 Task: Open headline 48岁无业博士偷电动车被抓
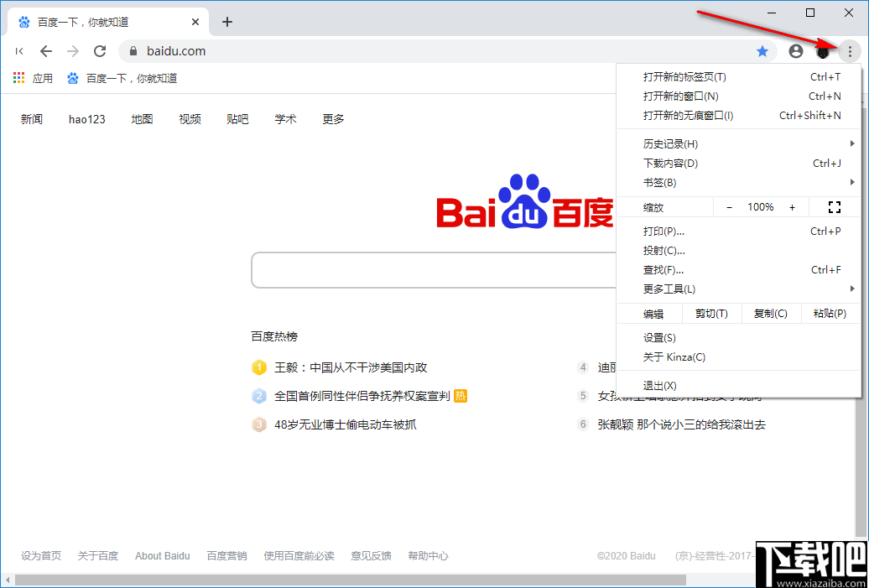click(x=346, y=425)
